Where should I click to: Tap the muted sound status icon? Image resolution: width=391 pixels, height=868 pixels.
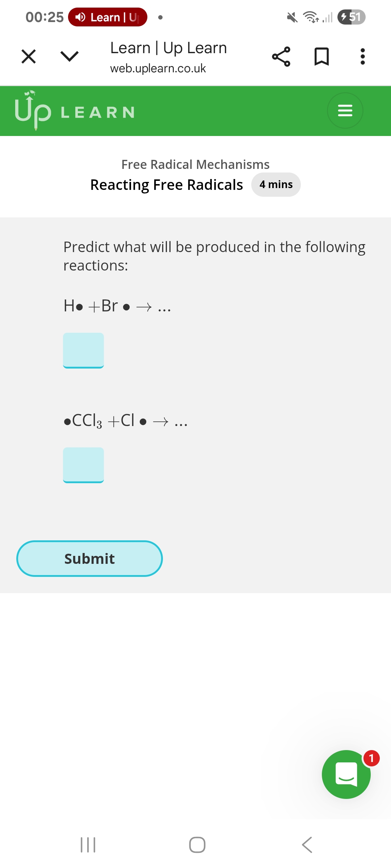click(292, 17)
